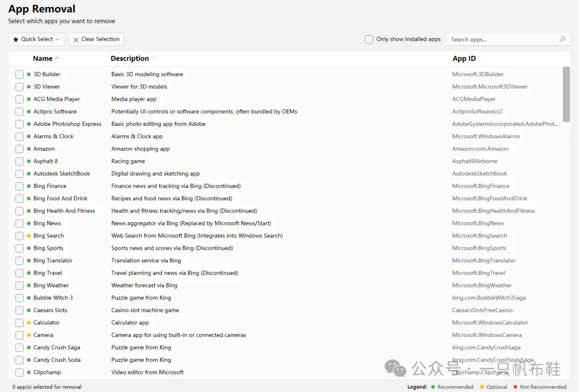The height and width of the screenshot is (392, 579).
Task: Click the Bing Weather app name
Action: (51, 285)
